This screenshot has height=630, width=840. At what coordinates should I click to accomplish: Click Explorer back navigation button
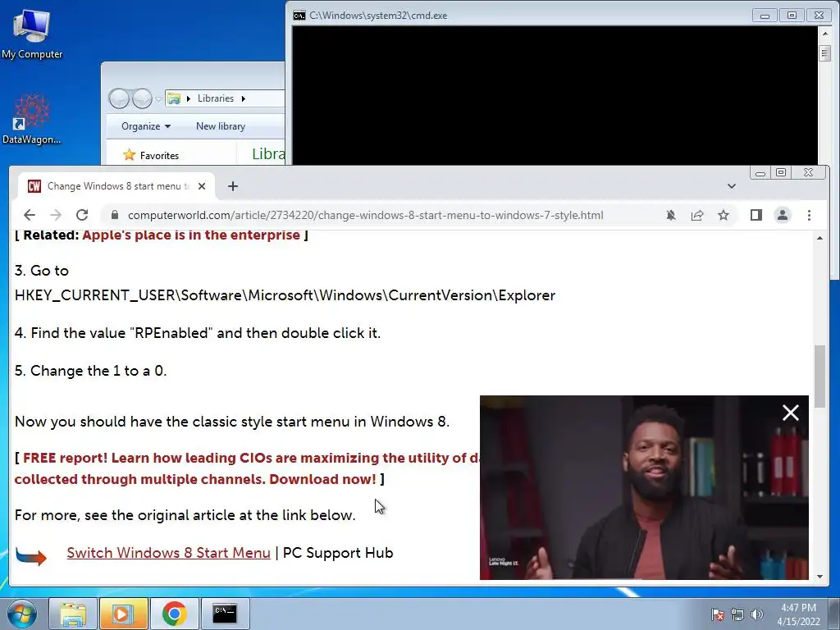pos(119,98)
